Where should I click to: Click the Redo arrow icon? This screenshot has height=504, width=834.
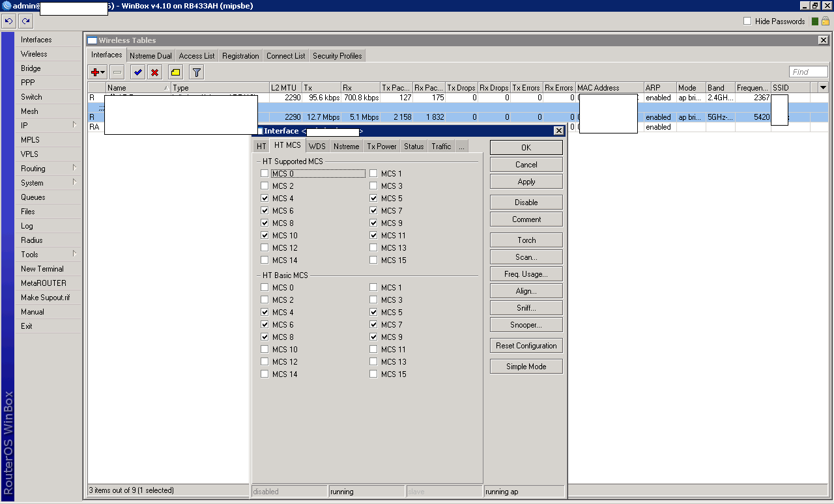(25, 21)
